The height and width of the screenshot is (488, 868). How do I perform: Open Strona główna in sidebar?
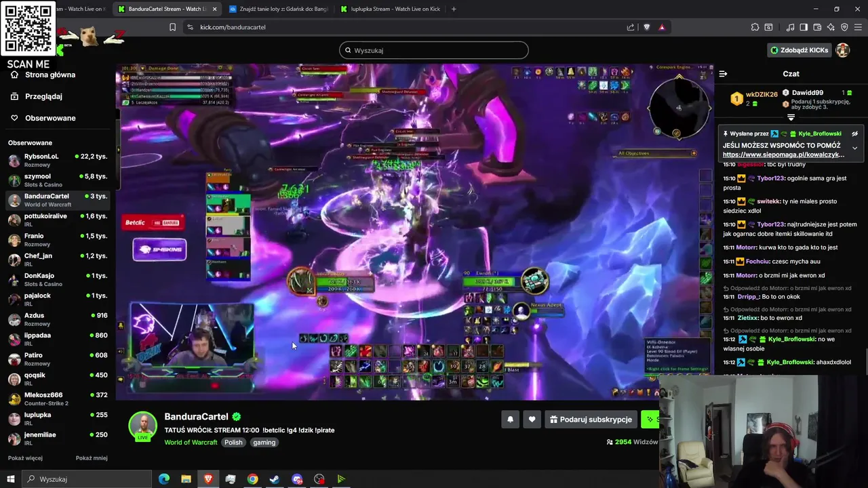tap(50, 75)
